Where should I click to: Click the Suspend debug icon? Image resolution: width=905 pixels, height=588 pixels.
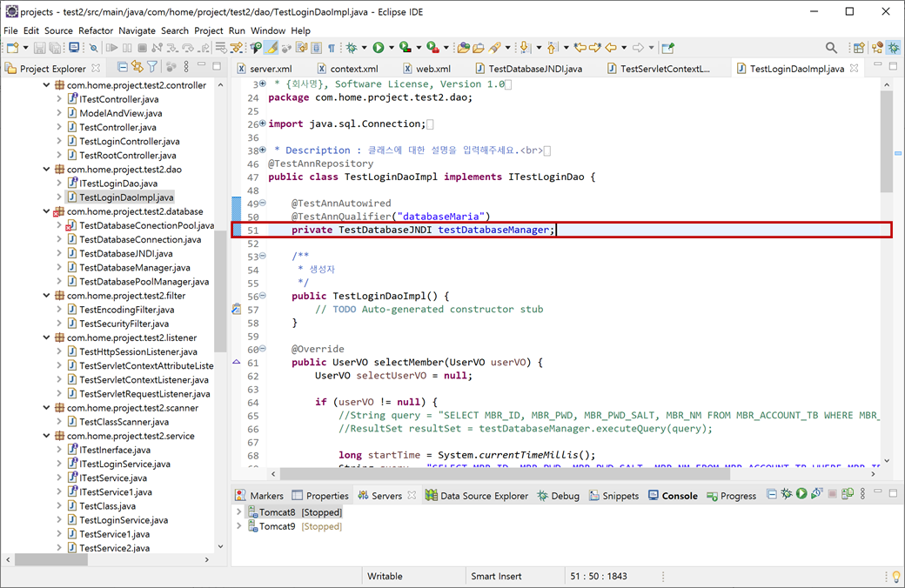(x=127, y=48)
